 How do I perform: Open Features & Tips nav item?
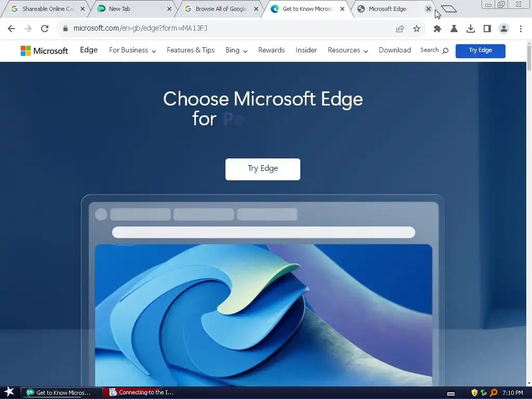coord(191,50)
